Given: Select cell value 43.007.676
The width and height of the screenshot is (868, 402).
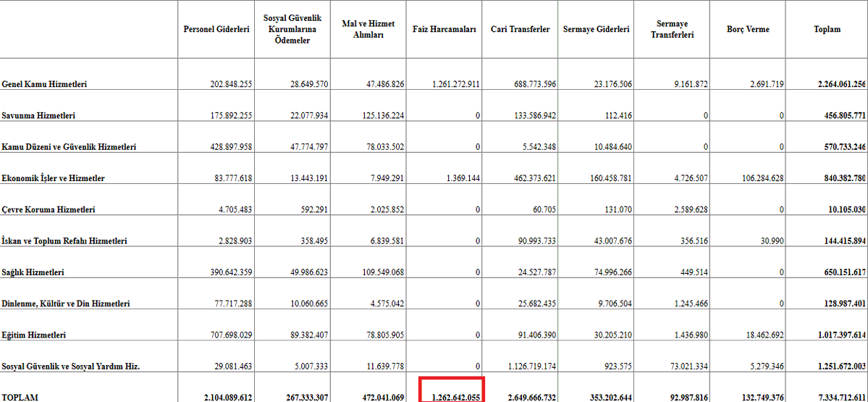Looking at the screenshot, I should (612, 241).
